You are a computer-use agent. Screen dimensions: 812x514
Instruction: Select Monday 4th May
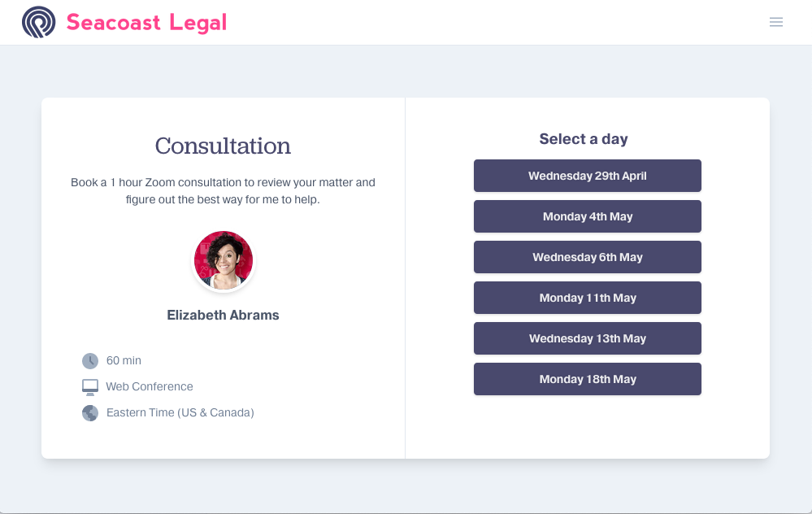click(x=587, y=216)
